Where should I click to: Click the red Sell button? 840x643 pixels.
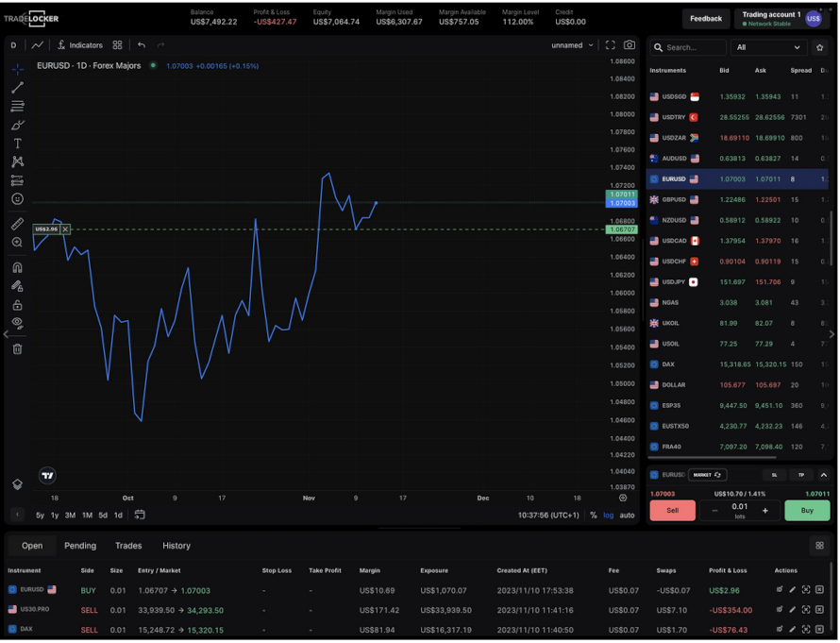(x=672, y=511)
